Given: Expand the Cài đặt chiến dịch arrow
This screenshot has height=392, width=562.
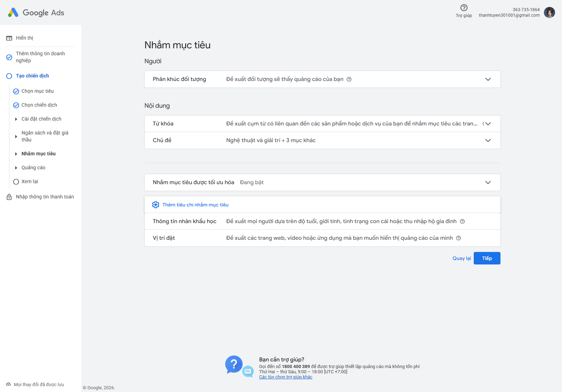Looking at the screenshot, I should 16,119.
